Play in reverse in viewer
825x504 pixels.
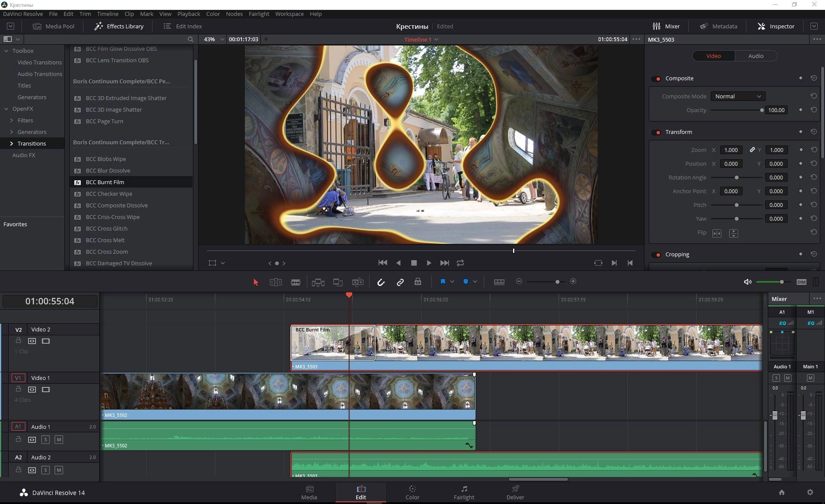point(398,263)
